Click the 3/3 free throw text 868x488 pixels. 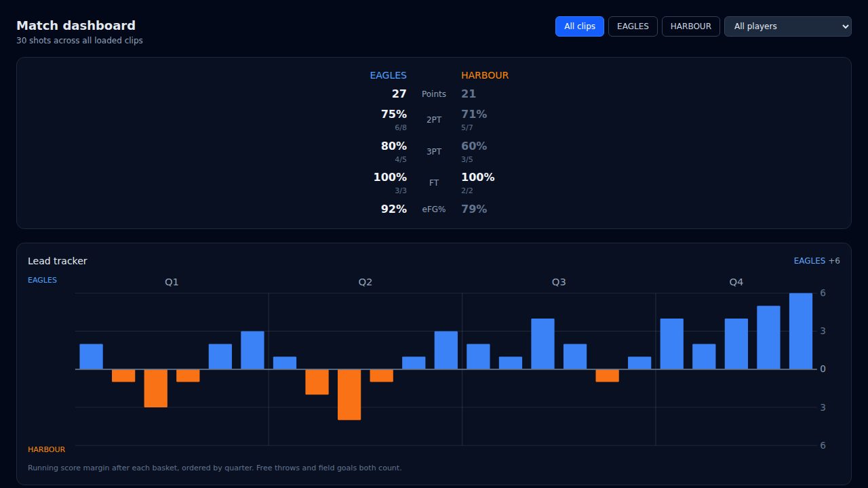pyautogui.click(x=401, y=190)
